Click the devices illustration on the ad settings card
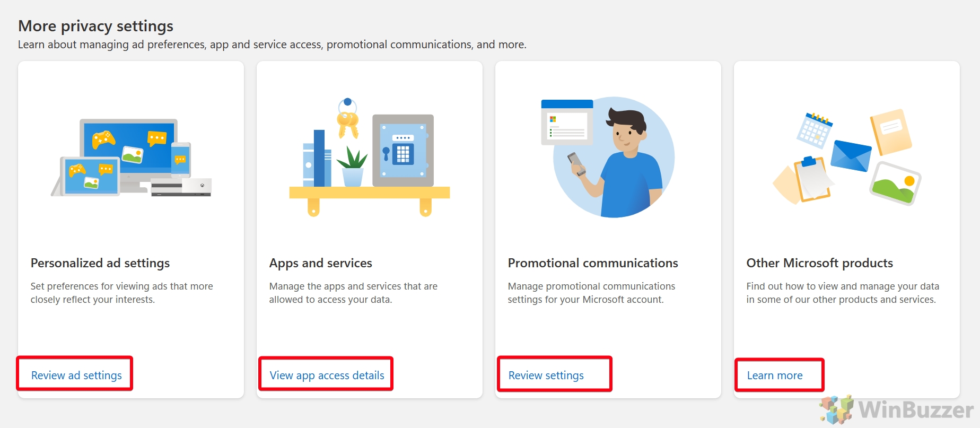 pos(132,158)
